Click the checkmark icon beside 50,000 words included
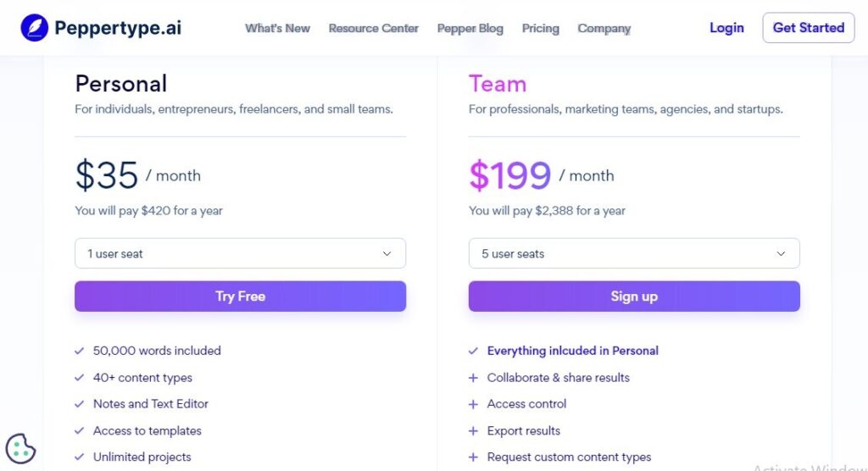 click(x=80, y=351)
